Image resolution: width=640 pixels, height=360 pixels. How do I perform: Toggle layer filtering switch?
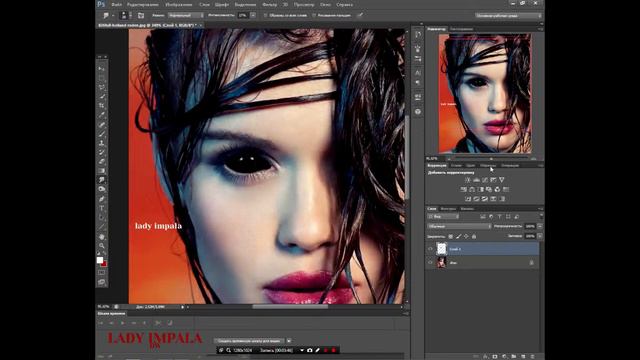pos(541,216)
